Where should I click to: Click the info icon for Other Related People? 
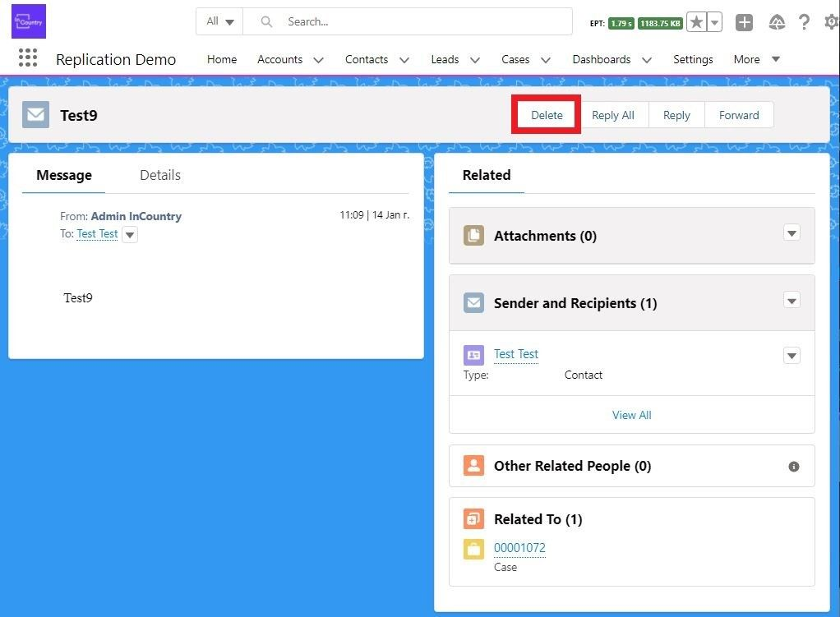793,467
